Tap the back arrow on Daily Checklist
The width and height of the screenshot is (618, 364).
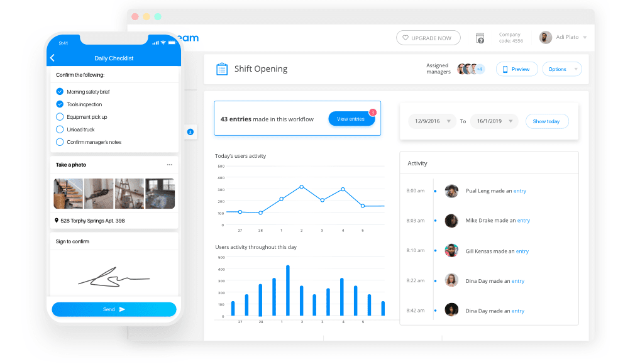[x=52, y=58]
